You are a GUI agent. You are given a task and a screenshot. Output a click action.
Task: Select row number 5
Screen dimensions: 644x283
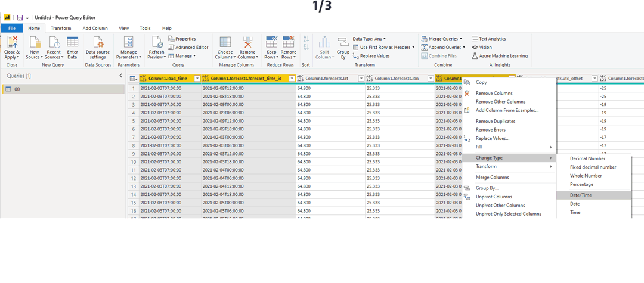click(133, 121)
